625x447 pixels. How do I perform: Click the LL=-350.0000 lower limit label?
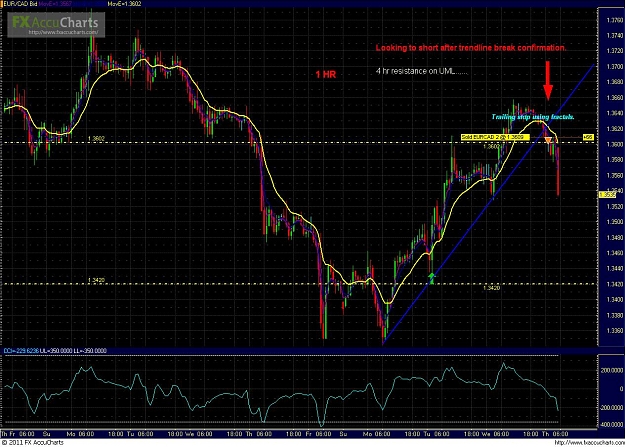tap(90, 351)
